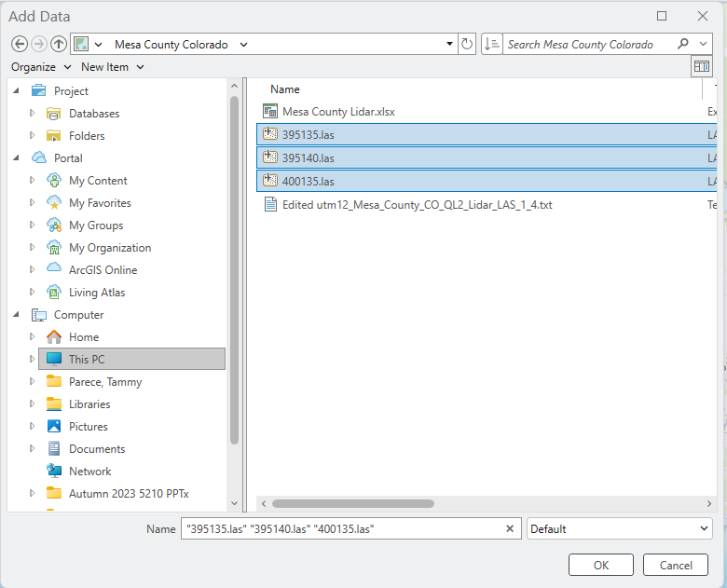Select the 395140.las file
Viewport: 727px width, 588px height.
487,157
